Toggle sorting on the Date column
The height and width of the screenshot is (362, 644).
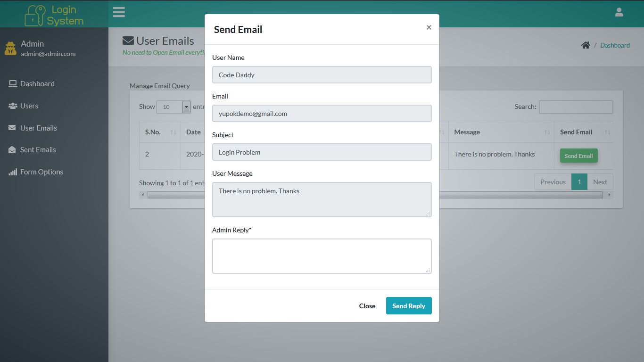193,132
